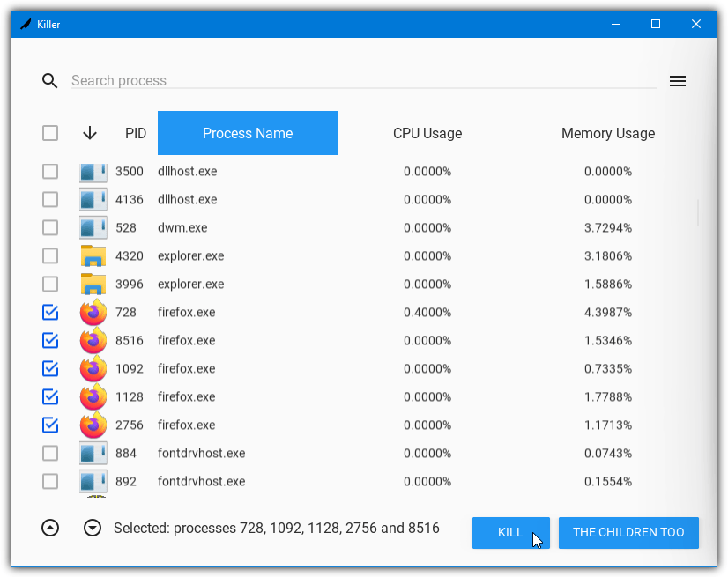Click the dwm.exe process icon
Viewport: 728px width, 577px height.
pyautogui.click(x=93, y=228)
